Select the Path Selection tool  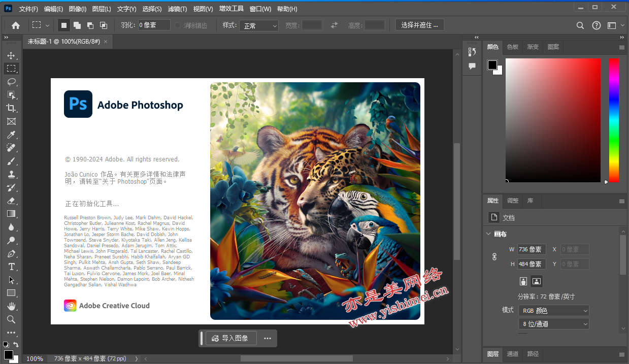(x=11, y=280)
